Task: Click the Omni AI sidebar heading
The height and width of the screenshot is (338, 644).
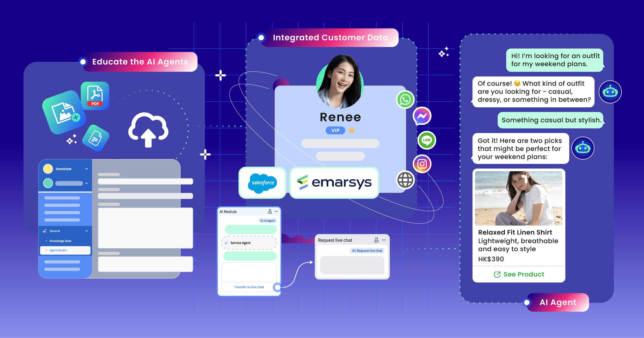Action: (55, 231)
